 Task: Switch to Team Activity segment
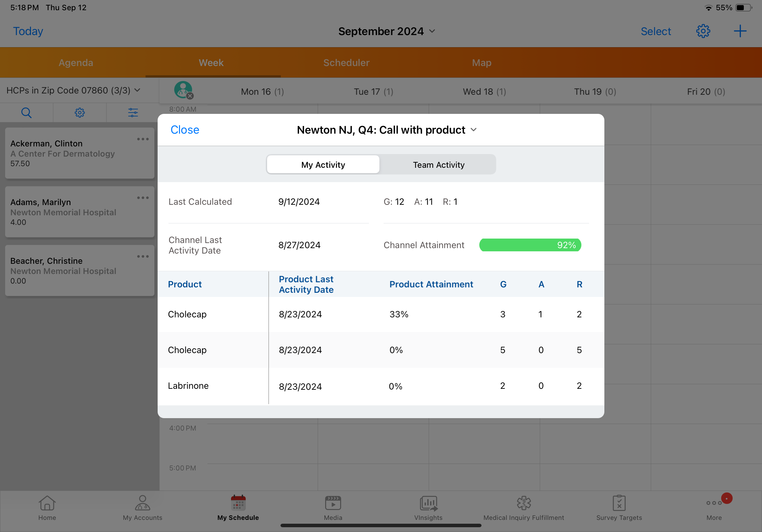(x=438, y=165)
